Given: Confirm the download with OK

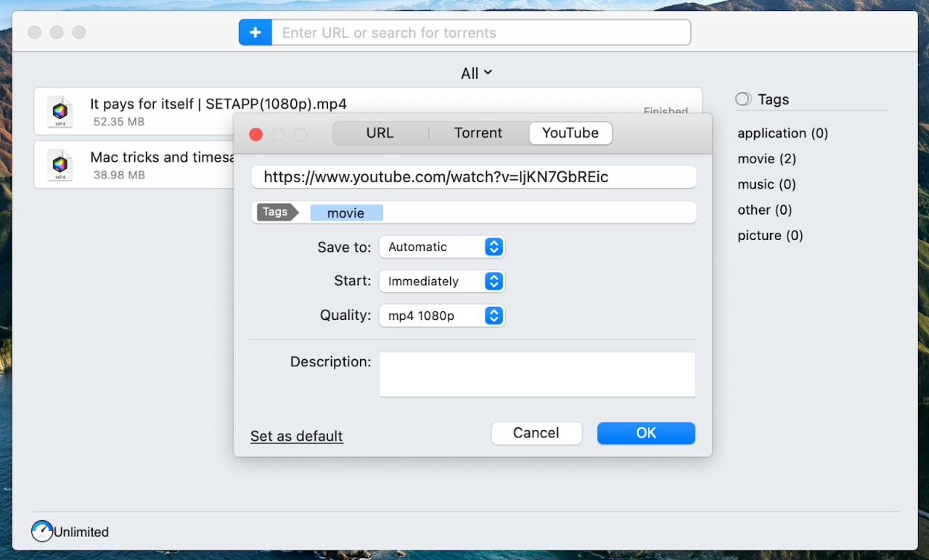Looking at the screenshot, I should point(646,433).
